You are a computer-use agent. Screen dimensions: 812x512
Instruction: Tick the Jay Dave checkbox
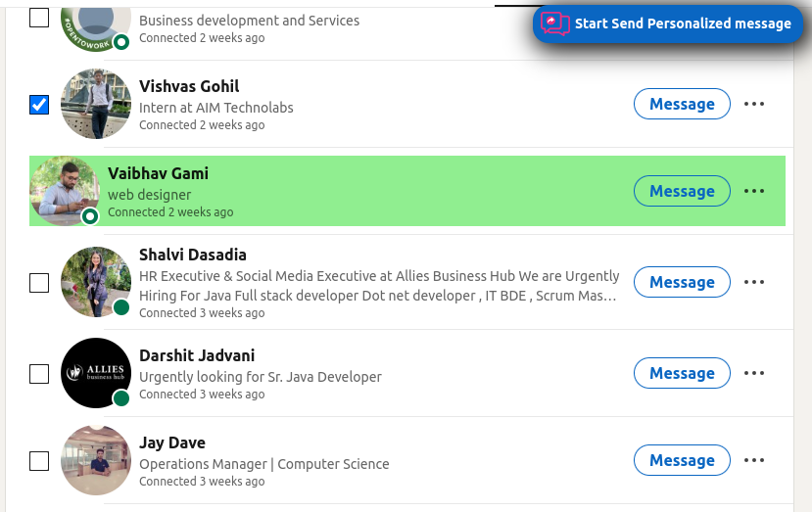39,461
